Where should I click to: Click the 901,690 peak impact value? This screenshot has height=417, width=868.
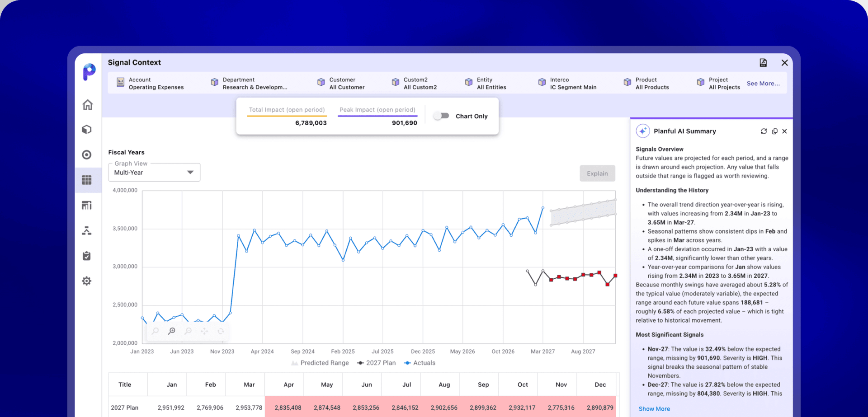click(405, 123)
